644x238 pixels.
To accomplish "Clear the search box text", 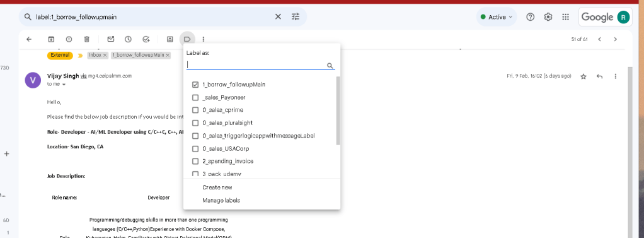I will tap(278, 16).
